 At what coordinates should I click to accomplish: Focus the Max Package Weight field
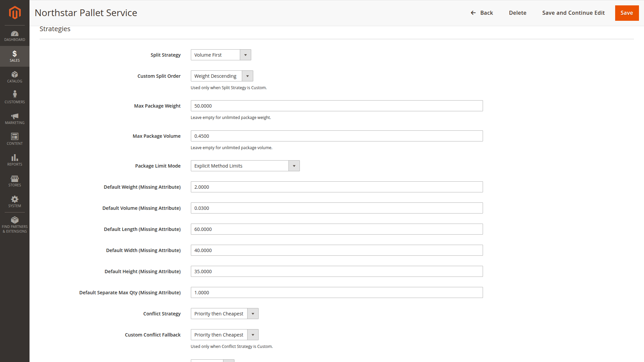tap(337, 106)
